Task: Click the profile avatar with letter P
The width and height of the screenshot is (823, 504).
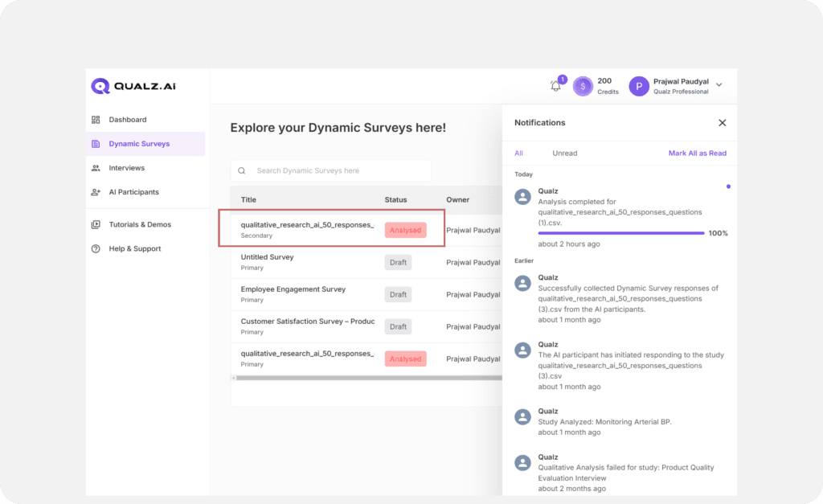Action: point(639,86)
